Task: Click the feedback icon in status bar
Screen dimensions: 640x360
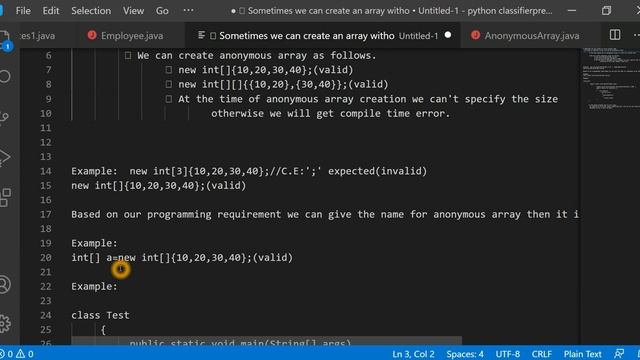Action: pyautogui.click(x=619, y=354)
